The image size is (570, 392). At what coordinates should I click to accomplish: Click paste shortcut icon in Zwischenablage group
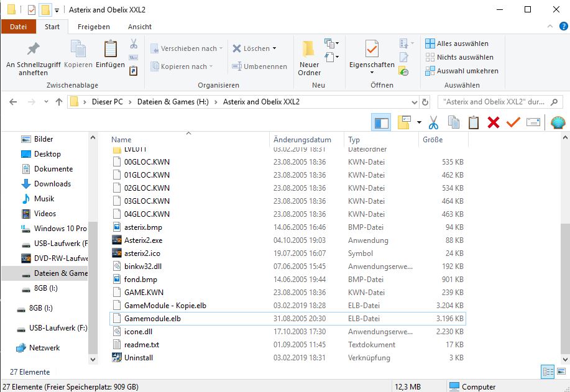[x=134, y=71]
